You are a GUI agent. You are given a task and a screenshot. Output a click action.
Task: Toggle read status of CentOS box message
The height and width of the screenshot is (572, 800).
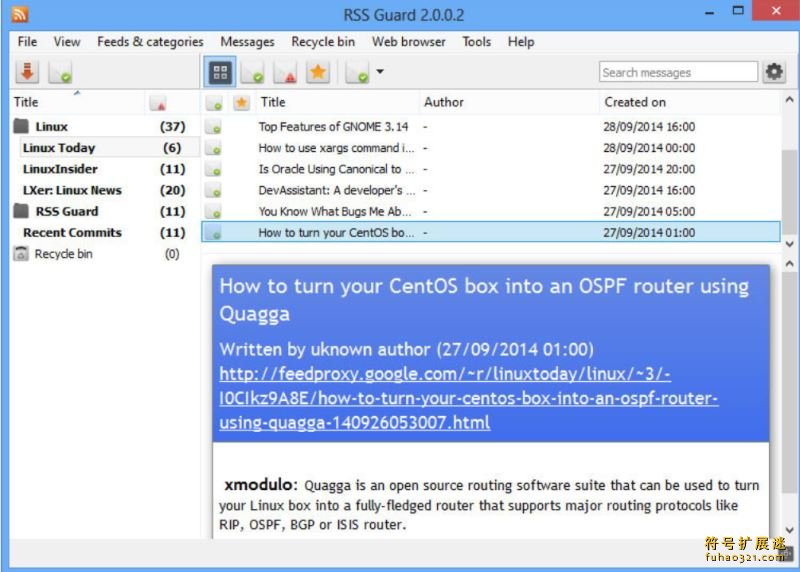click(x=213, y=233)
